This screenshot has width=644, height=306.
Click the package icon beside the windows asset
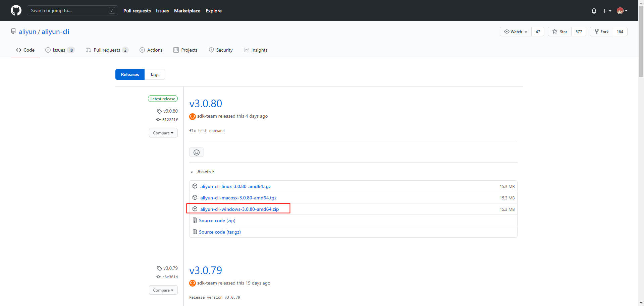pyautogui.click(x=195, y=209)
